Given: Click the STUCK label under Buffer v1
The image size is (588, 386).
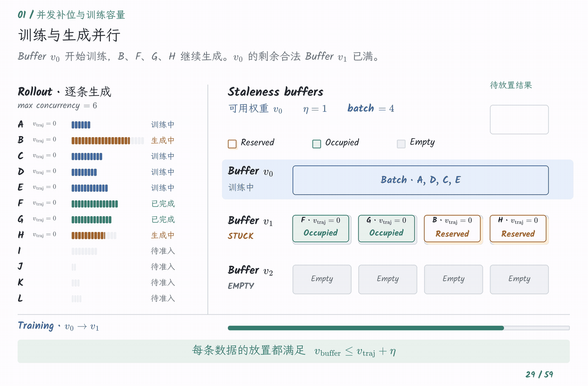Looking at the screenshot, I should coord(241,236).
